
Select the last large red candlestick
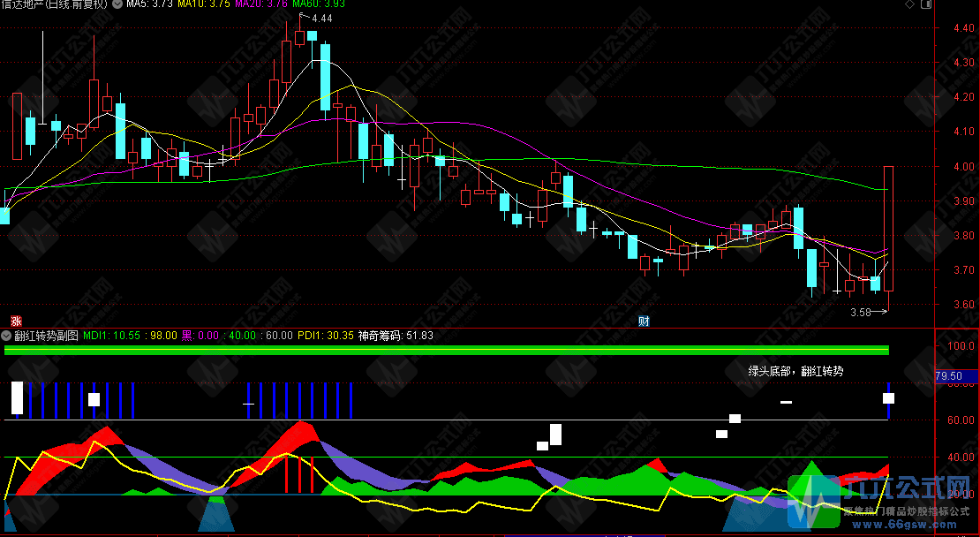click(888, 228)
